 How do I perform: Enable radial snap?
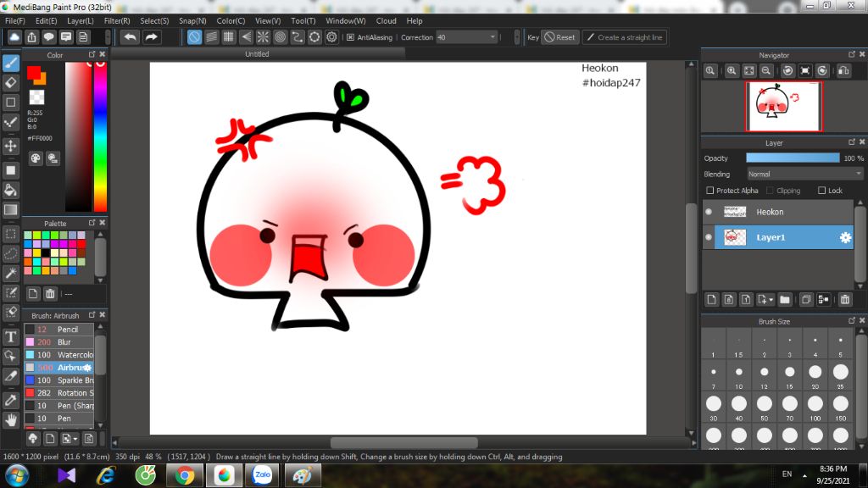click(263, 37)
